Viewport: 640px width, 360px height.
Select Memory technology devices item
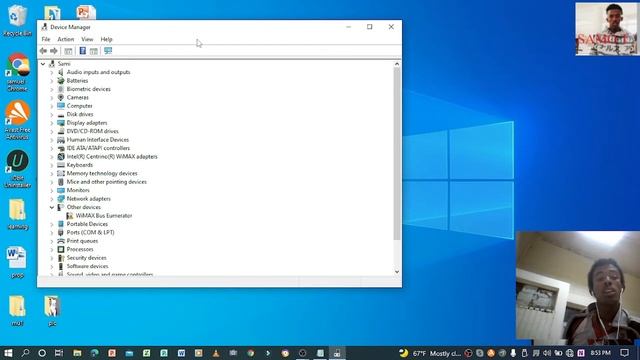coord(102,173)
